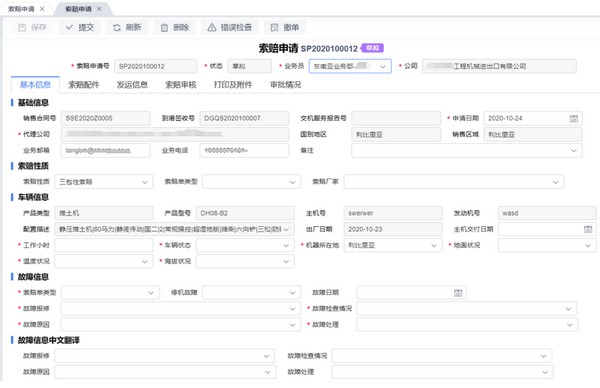Expand the 车辆状态 dropdown
Viewport: 600px width, 388px height.
click(245, 245)
